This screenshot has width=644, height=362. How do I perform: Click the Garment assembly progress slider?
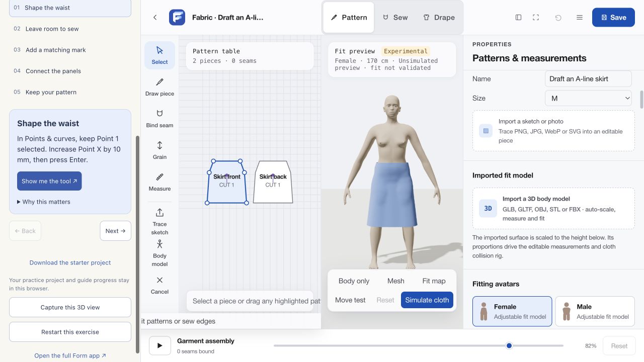[418, 345]
